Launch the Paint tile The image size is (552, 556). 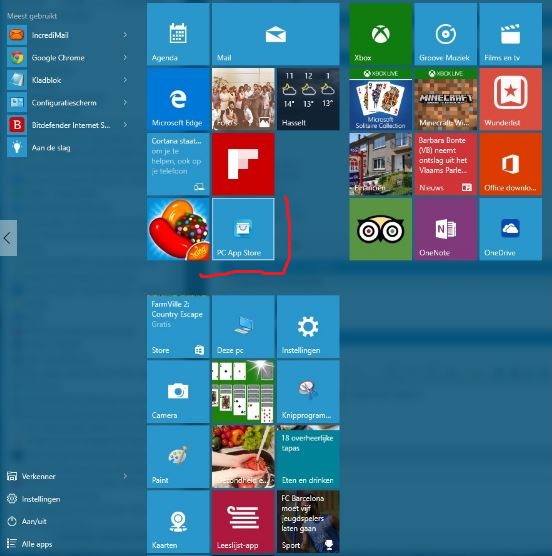pos(178,457)
